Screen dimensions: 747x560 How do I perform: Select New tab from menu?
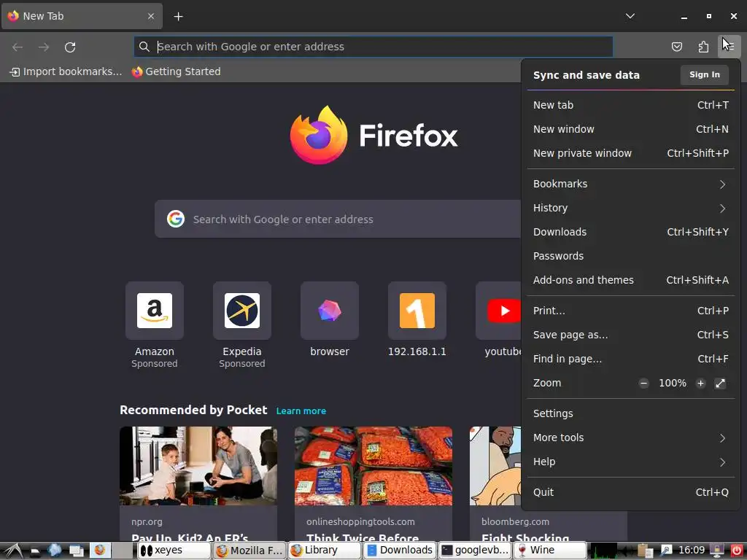(x=630, y=105)
